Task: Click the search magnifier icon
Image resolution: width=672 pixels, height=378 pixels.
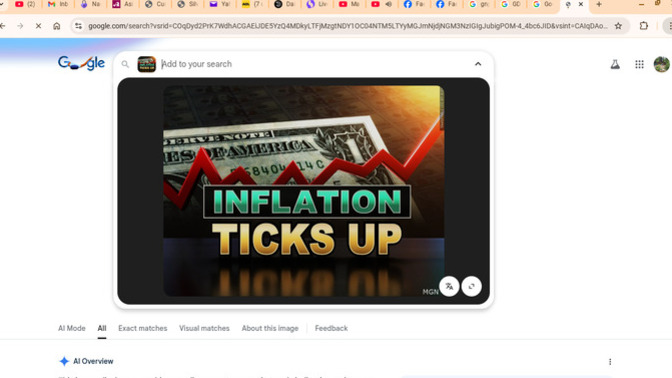Action: click(125, 64)
